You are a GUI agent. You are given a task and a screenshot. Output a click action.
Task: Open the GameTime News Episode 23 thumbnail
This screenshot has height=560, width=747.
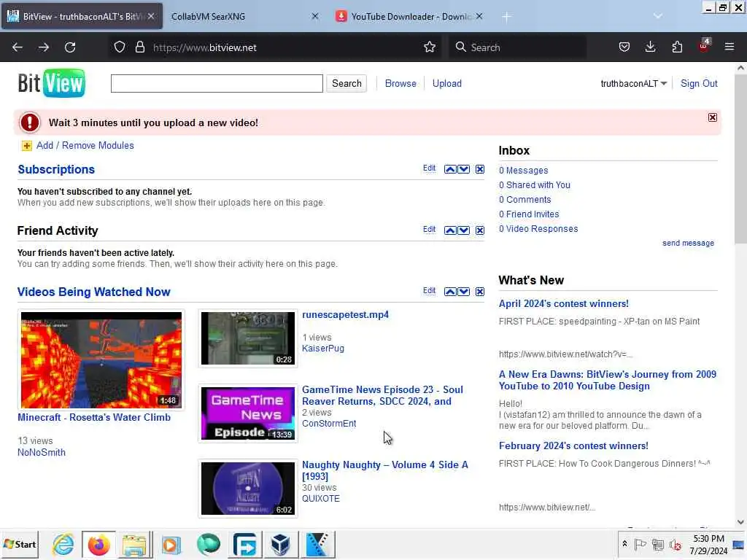(248, 413)
